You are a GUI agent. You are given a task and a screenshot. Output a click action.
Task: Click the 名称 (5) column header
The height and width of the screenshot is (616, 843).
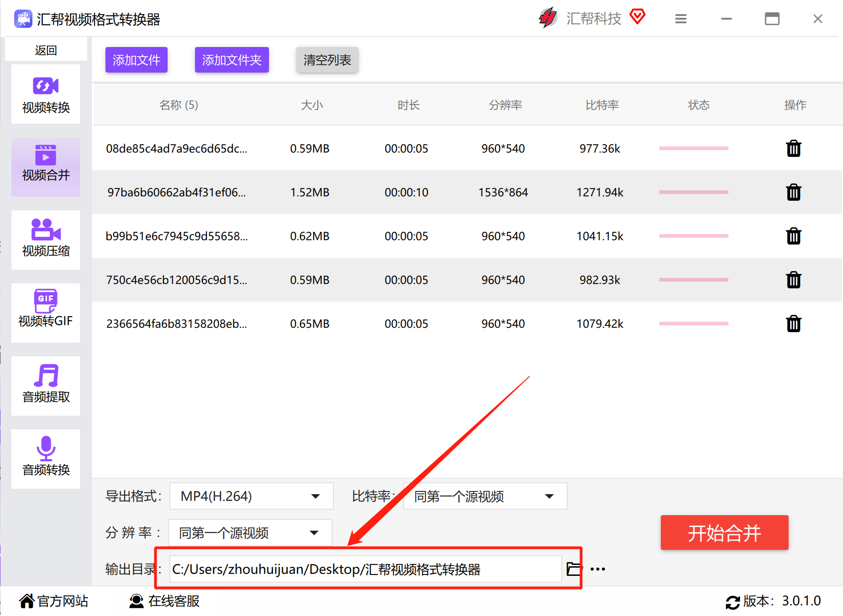click(x=179, y=105)
